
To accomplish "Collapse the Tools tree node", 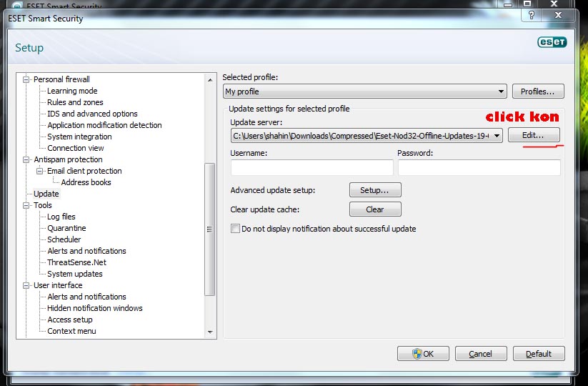I will [x=26, y=205].
